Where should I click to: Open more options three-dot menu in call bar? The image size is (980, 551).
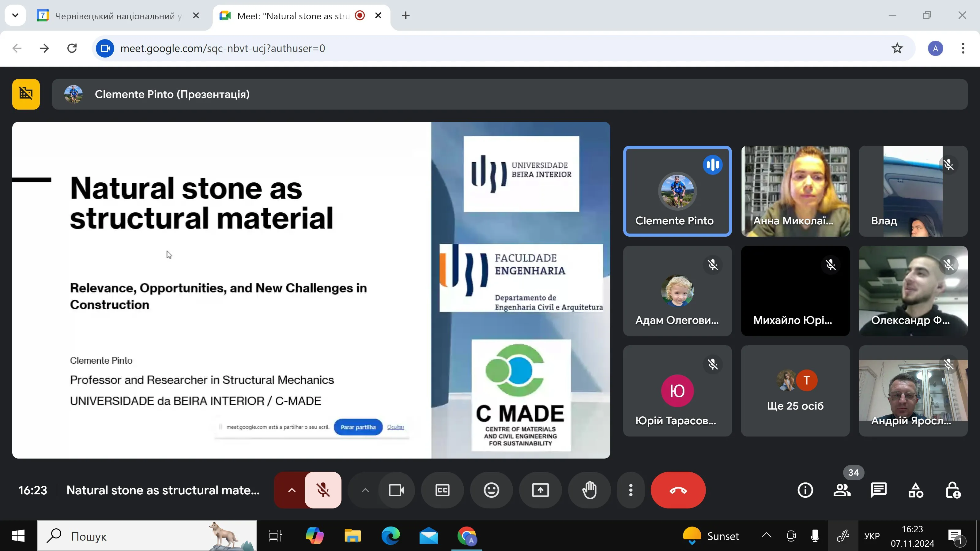click(x=630, y=490)
